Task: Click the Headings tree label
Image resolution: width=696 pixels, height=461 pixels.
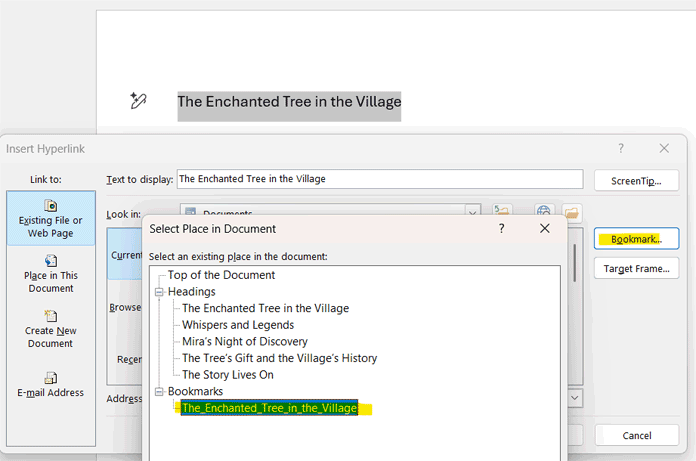Action: [191, 292]
